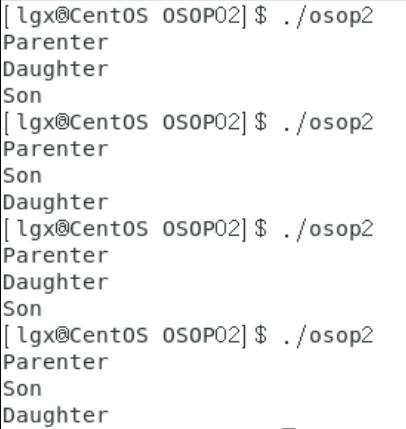The height and width of the screenshot is (429, 406).
Task: Click the Son output of the first run
Action: pyautogui.click(x=22, y=96)
